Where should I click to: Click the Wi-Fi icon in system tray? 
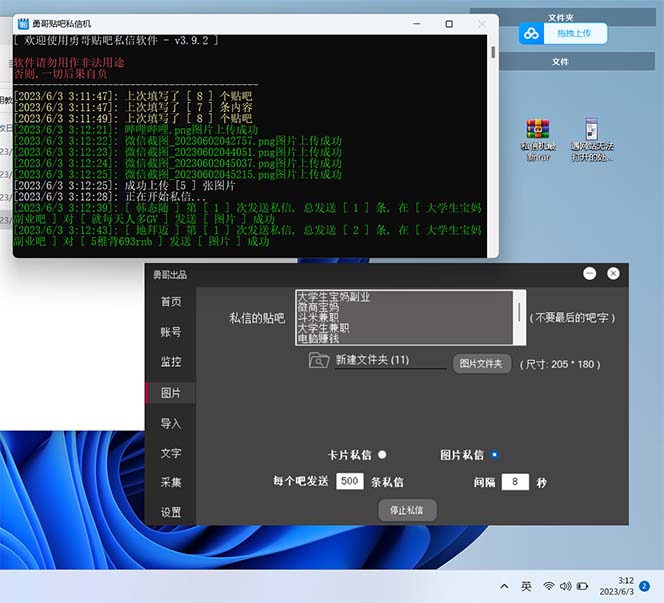coord(549,586)
